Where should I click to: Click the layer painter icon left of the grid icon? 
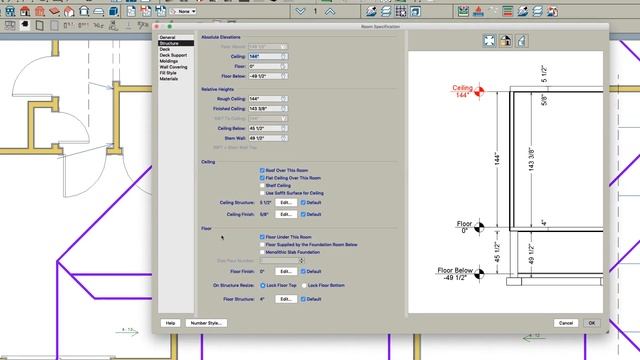pyautogui.click(x=371, y=11)
